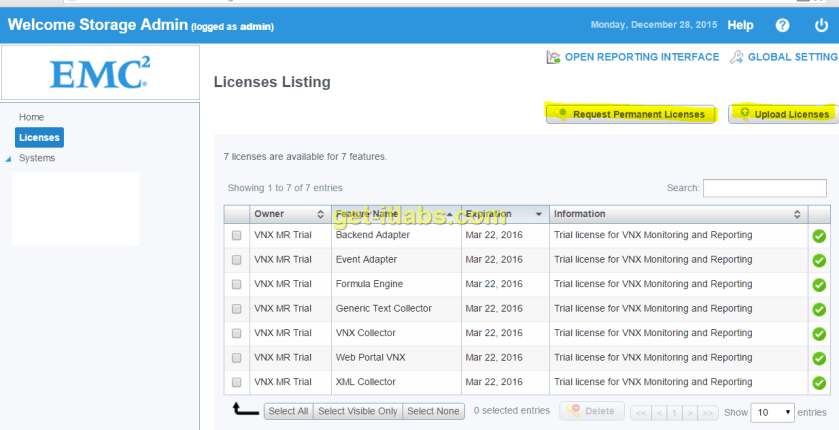Expand the Systems tree node
This screenshot has width=839, height=430.
(8, 159)
